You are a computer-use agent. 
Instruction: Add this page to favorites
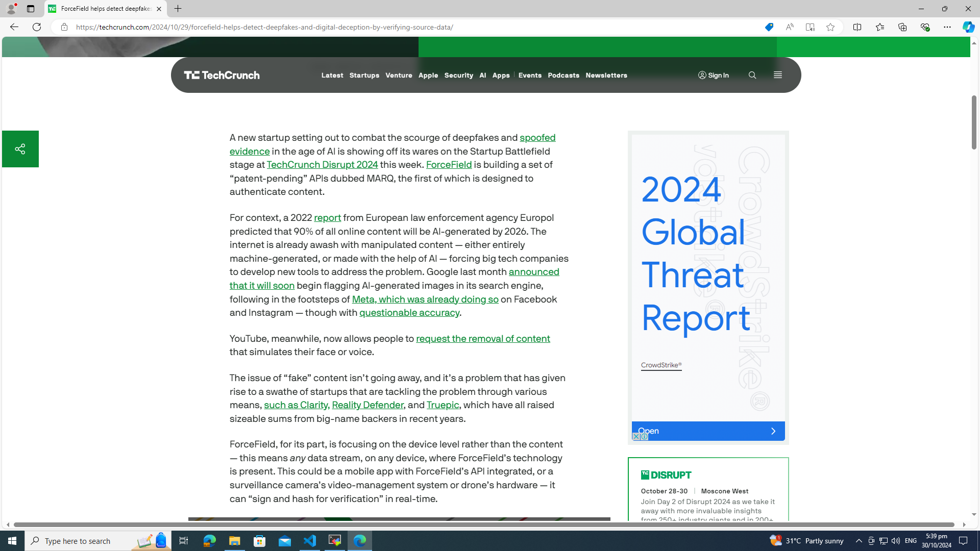[x=830, y=27]
